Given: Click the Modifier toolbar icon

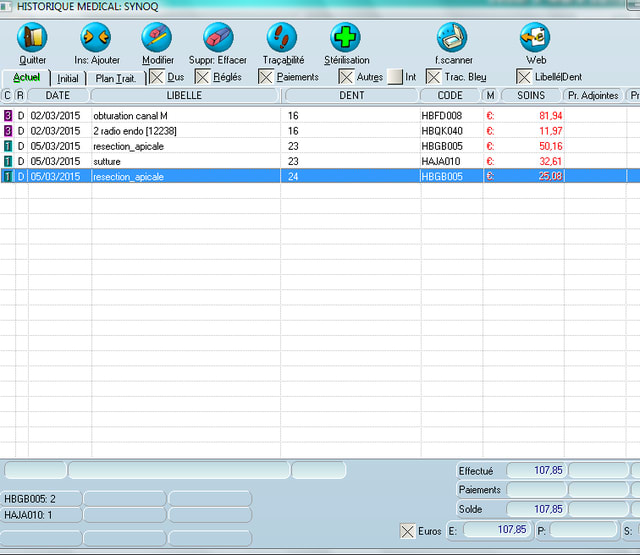Looking at the screenshot, I should pos(157,38).
